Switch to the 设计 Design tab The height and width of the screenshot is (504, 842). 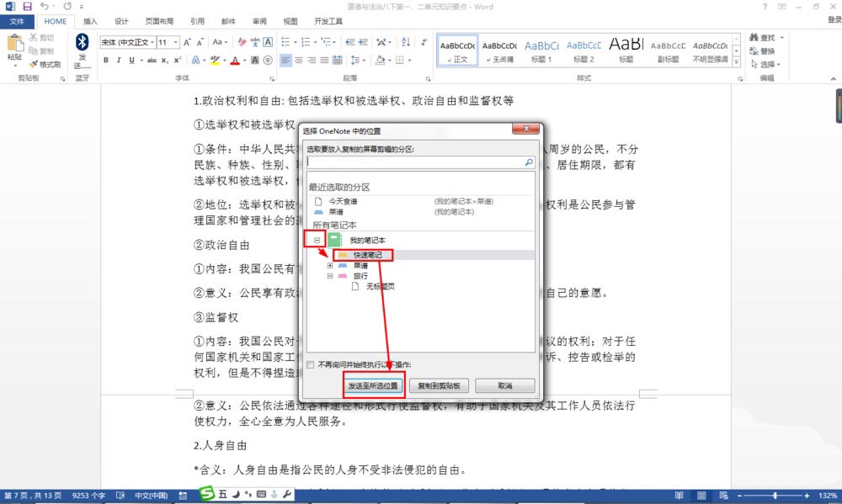[121, 22]
